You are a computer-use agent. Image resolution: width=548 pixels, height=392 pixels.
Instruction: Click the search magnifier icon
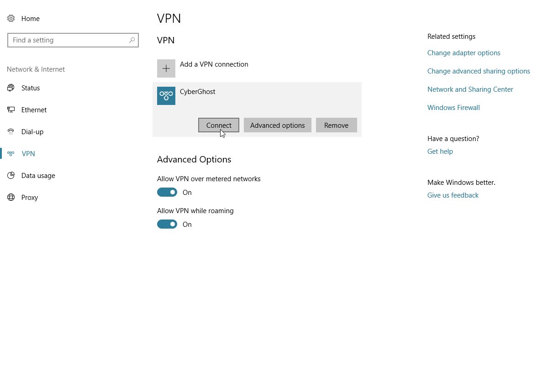point(132,40)
